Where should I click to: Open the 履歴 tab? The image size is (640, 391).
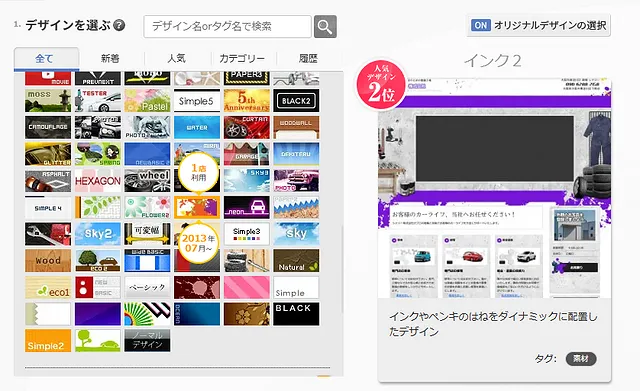(308, 59)
